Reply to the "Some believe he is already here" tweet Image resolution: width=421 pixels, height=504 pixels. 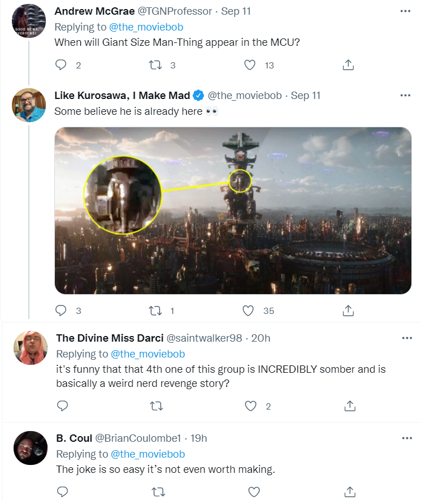[61, 311]
